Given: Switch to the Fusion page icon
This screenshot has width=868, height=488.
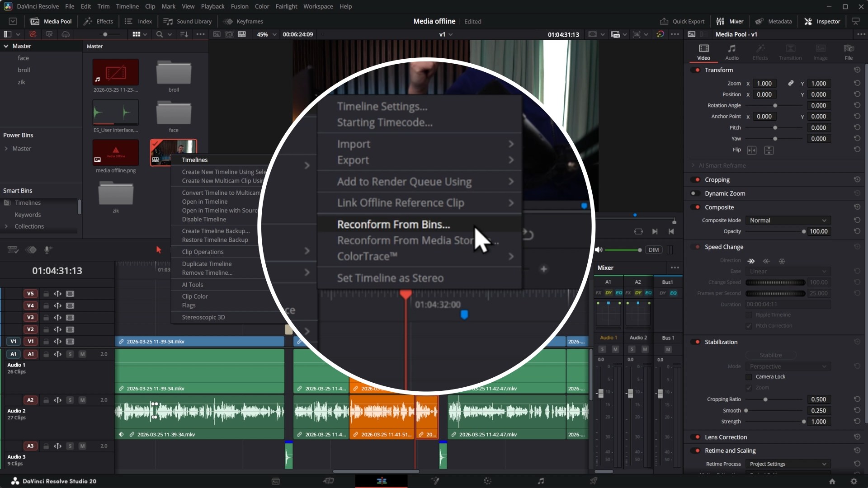Looking at the screenshot, I should (435, 481).
